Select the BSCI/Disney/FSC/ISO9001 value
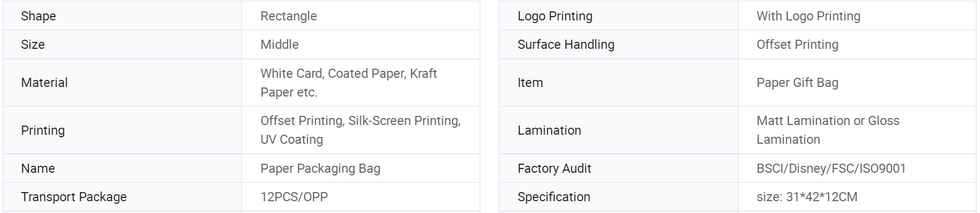The width and height of the screenshot is (980, 213). [x=831, y=168]
